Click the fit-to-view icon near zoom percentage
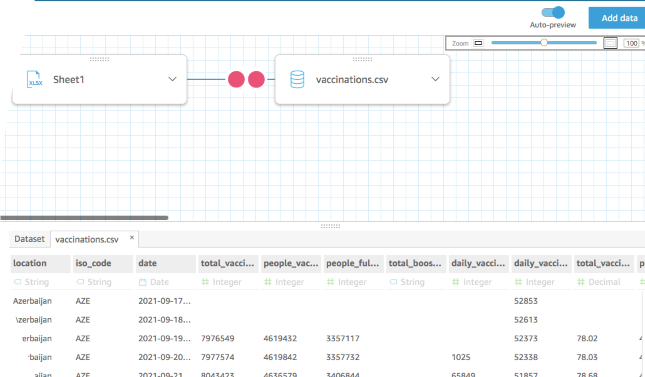This screenshot has height=377, width=645. pos(610,43)
